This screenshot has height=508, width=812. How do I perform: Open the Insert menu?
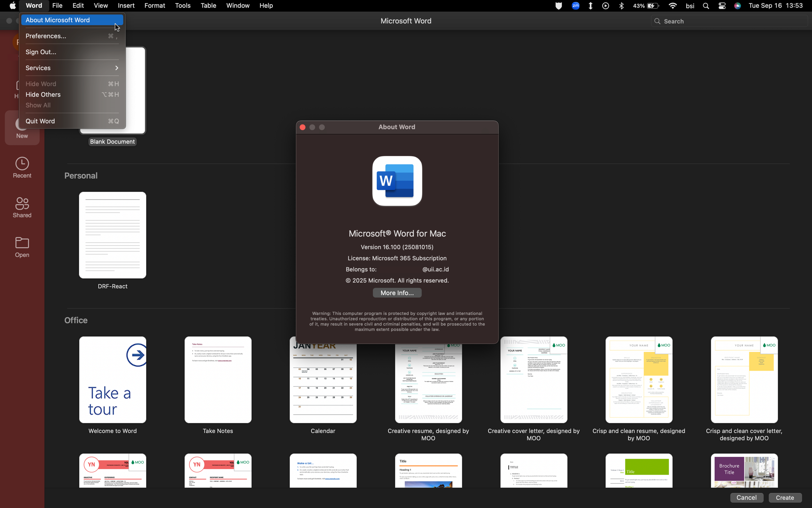pos(126,6)
